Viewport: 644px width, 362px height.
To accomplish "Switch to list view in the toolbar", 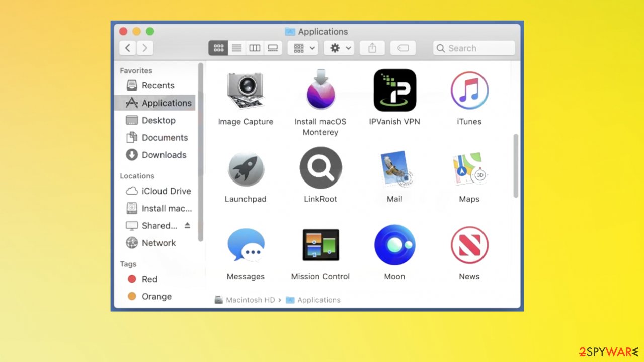I will coord(236,48).
